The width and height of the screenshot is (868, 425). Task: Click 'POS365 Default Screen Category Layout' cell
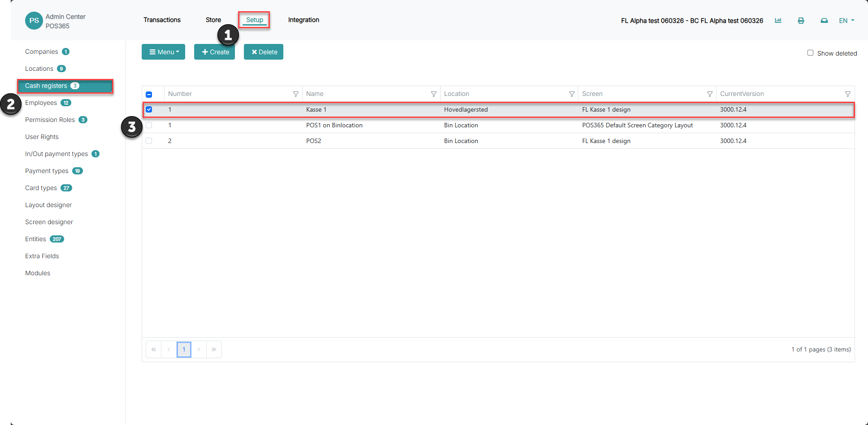point(638,125)
